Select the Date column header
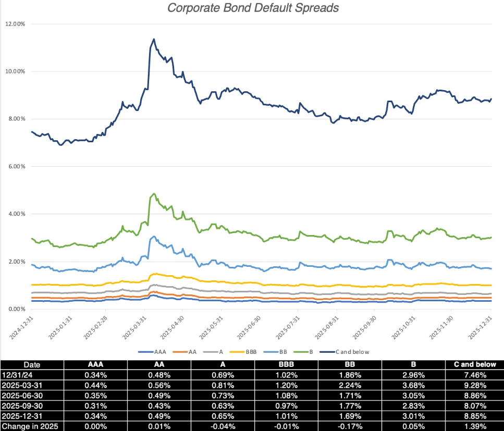This screenshot has width=504, height=431. coord(32,365)
